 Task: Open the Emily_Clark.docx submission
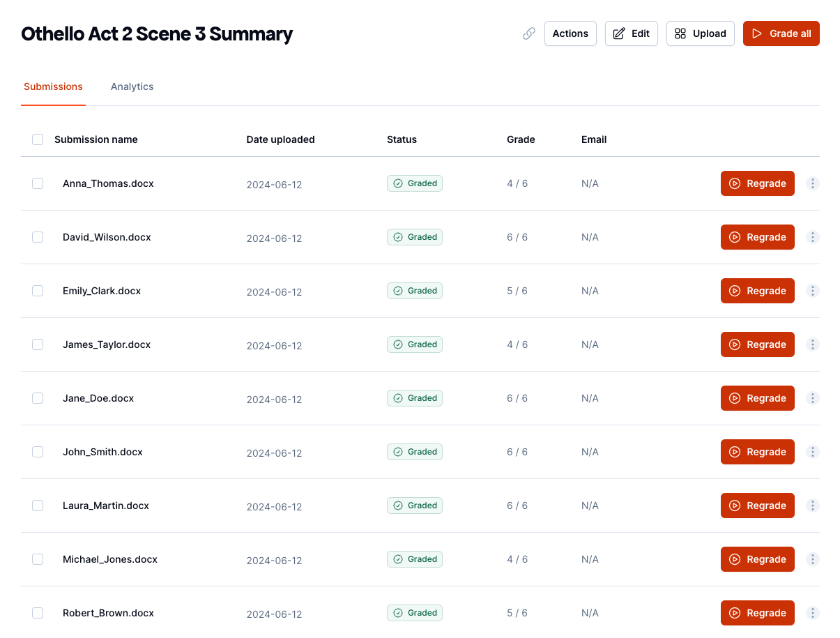(102, 291)
